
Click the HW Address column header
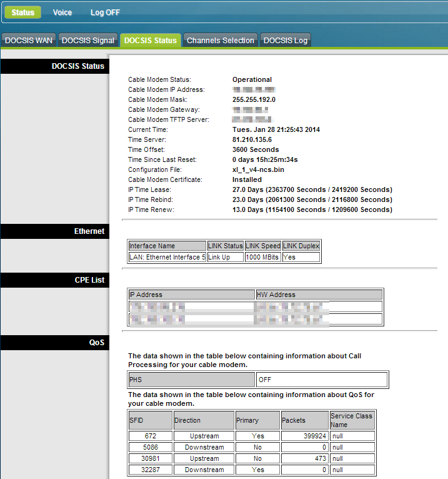pos(319,295)
